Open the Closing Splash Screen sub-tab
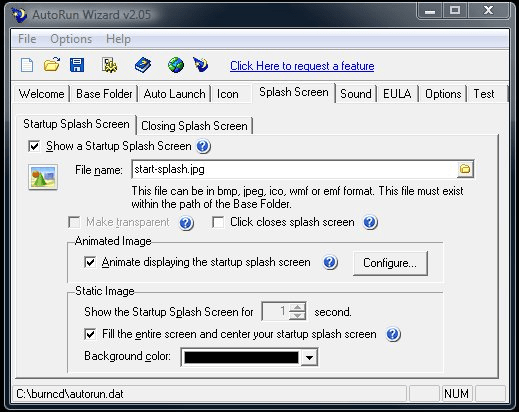Image resolution: width=519 pixels, height=412 pixels. click(194, 126)
